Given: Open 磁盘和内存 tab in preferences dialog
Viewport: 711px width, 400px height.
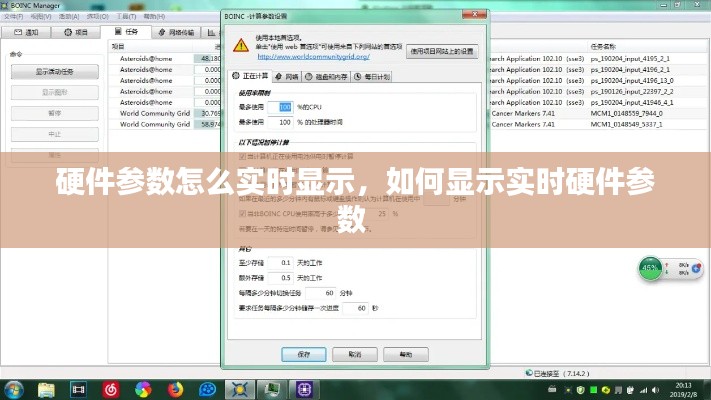Looking at the screenshot, I should point(326,77).
